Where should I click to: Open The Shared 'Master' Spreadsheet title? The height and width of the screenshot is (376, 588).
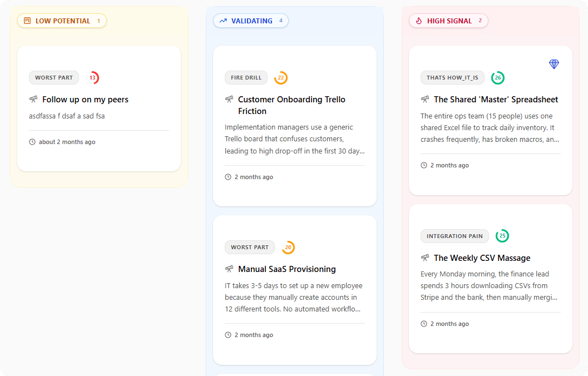coord(496,100)
